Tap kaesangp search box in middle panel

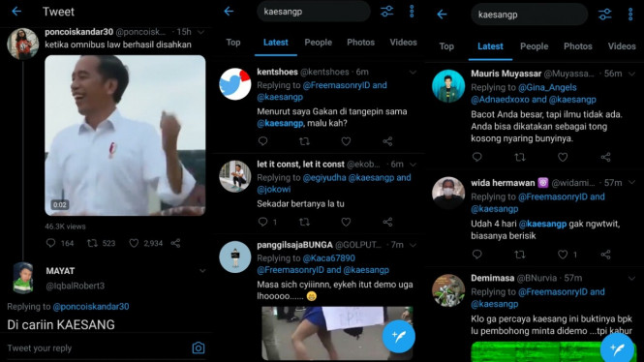tap(314, 12)
